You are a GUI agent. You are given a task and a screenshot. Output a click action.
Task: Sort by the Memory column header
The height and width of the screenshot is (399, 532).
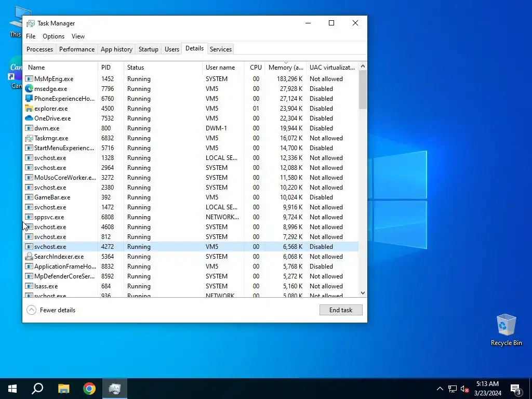(x=286, y=67)
